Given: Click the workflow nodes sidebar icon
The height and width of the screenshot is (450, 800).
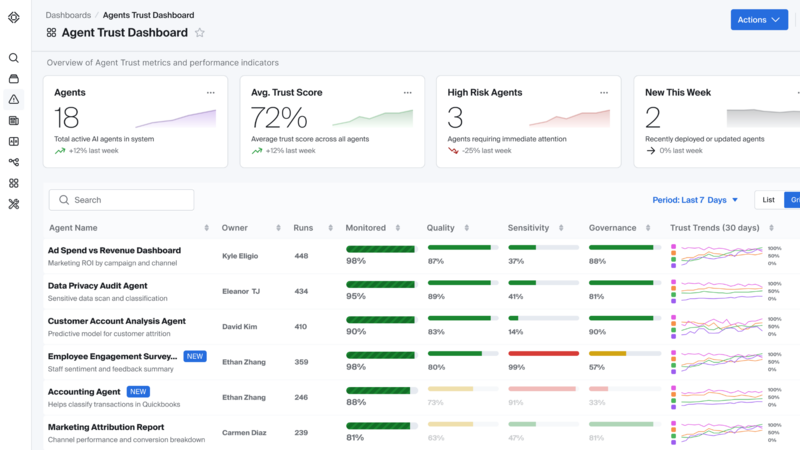Looking at the screenshot, I should point(14,162).
